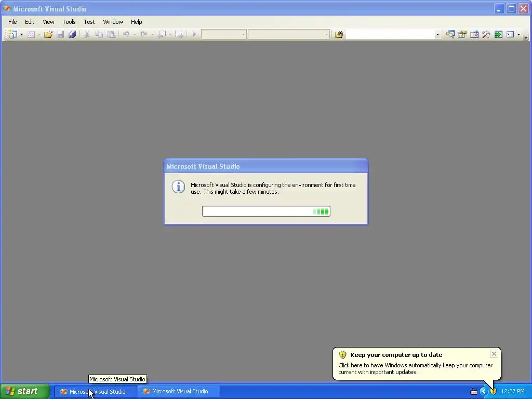
Task: Open the Solution Platforms combo box
Action: point(289,34)
